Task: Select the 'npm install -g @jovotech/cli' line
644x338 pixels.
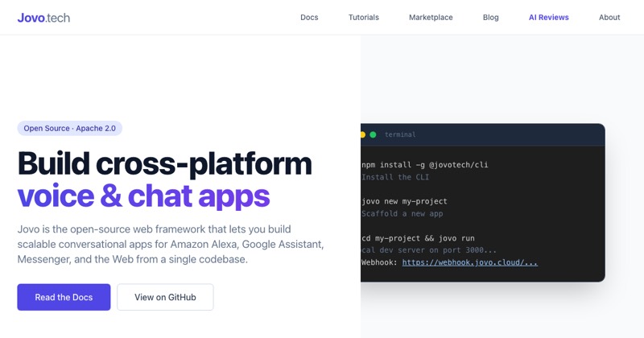Action: [x=425, y=165]
